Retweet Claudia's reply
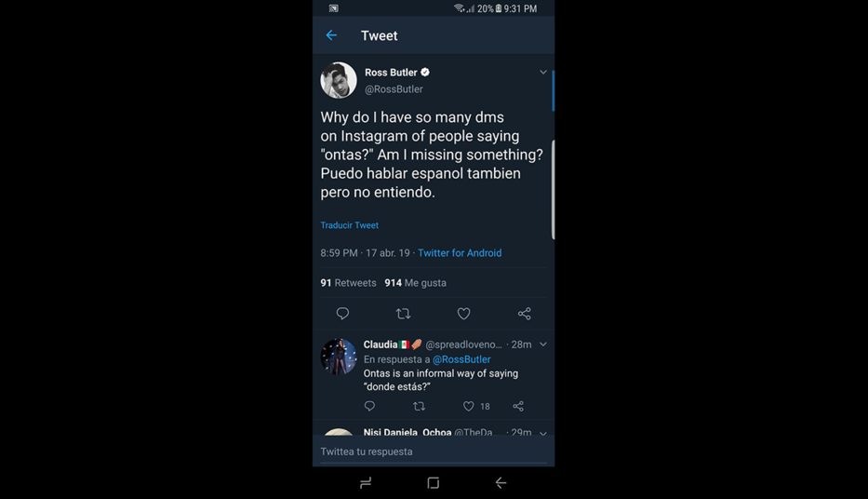This screenshot has height=499, width=868. click(x=419, y=406)
